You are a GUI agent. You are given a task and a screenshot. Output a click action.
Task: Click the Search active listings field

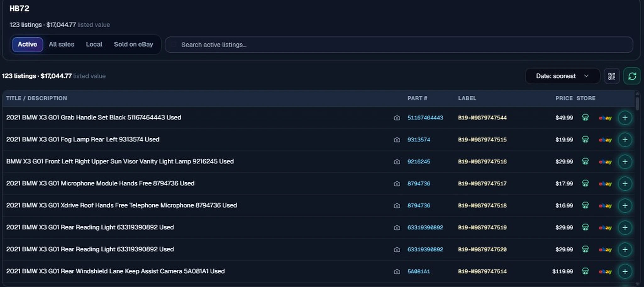[x=399, y=45]
